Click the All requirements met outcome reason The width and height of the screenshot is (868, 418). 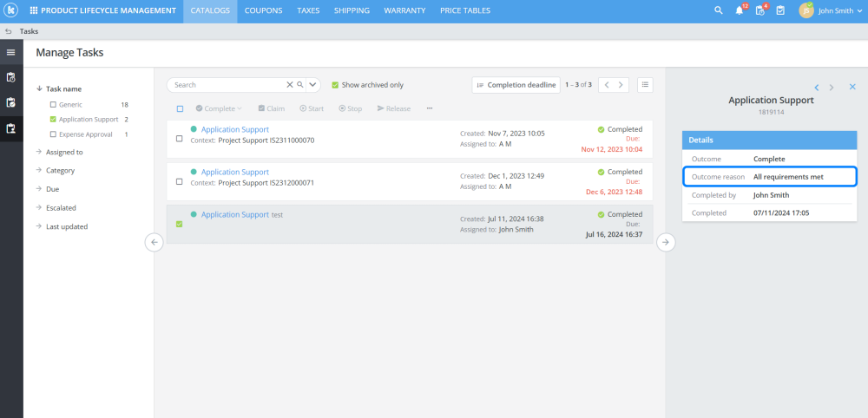click(788, 177)
